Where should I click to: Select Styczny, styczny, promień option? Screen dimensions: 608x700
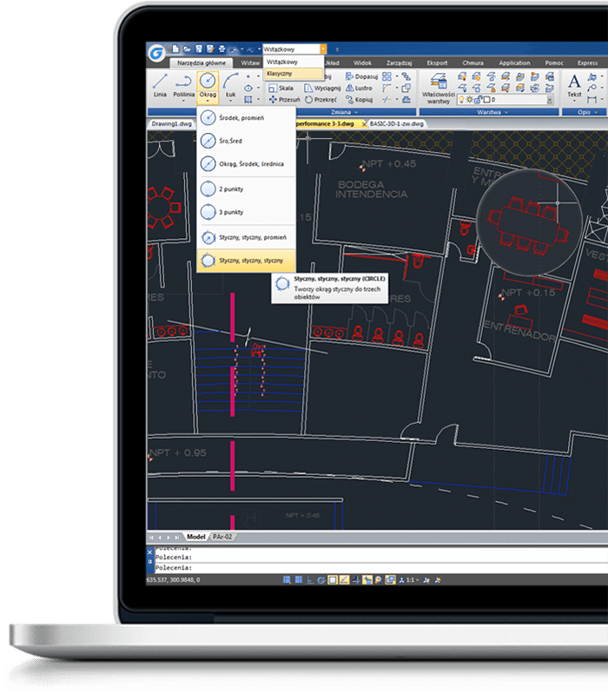246,237
